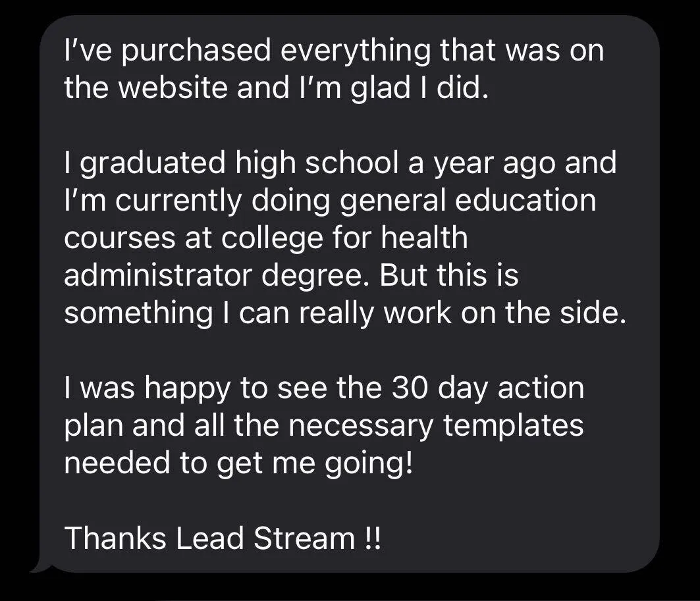The image size is (700, 601).
Task: Tap the words "work on the side."
Action: point(505,312)
